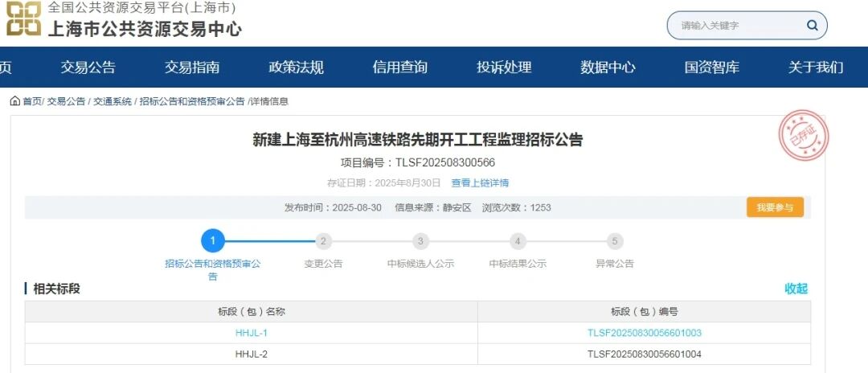Click the keyword search input field

tap(735, 26)
